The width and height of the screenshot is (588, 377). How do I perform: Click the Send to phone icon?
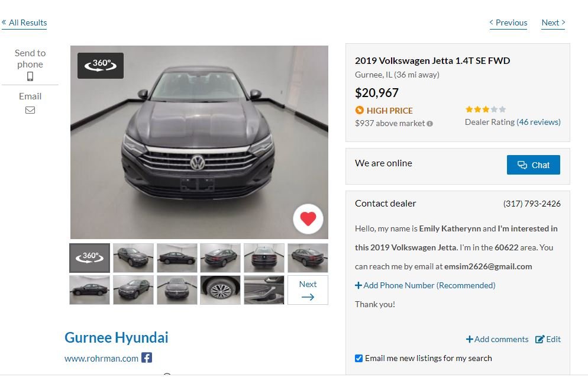point(30,76)
